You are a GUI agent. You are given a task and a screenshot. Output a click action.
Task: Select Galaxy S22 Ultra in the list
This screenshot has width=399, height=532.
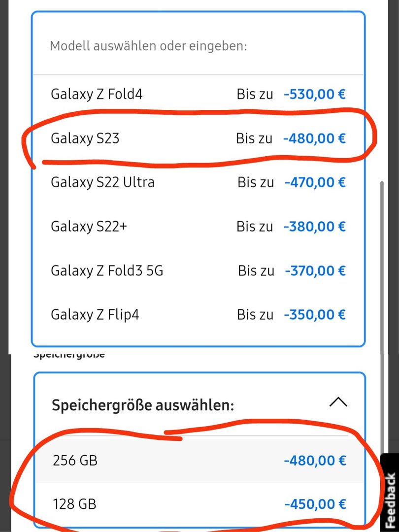tap(102, 182)
